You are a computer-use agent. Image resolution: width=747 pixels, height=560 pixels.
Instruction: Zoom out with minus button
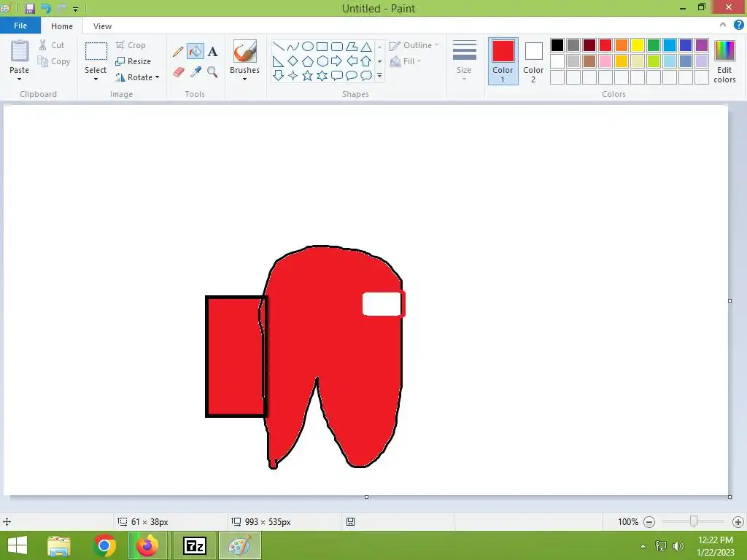[x=649, y=522]
